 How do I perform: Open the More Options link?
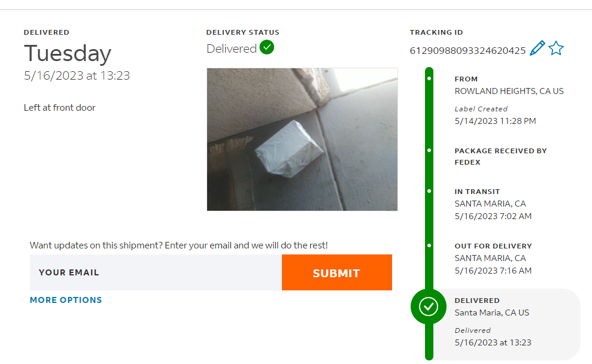point(66,300)
